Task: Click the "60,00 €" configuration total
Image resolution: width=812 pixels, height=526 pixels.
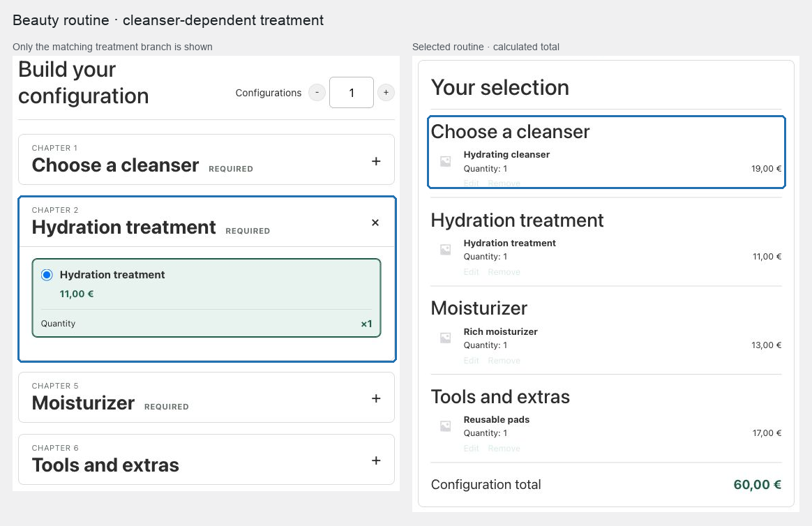Action: click(758, 485)
